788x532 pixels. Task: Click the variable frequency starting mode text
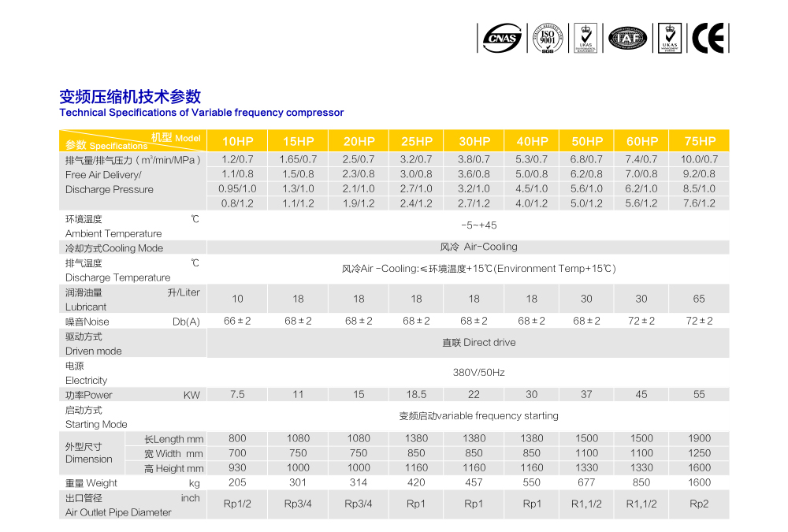tap(478, 416)
